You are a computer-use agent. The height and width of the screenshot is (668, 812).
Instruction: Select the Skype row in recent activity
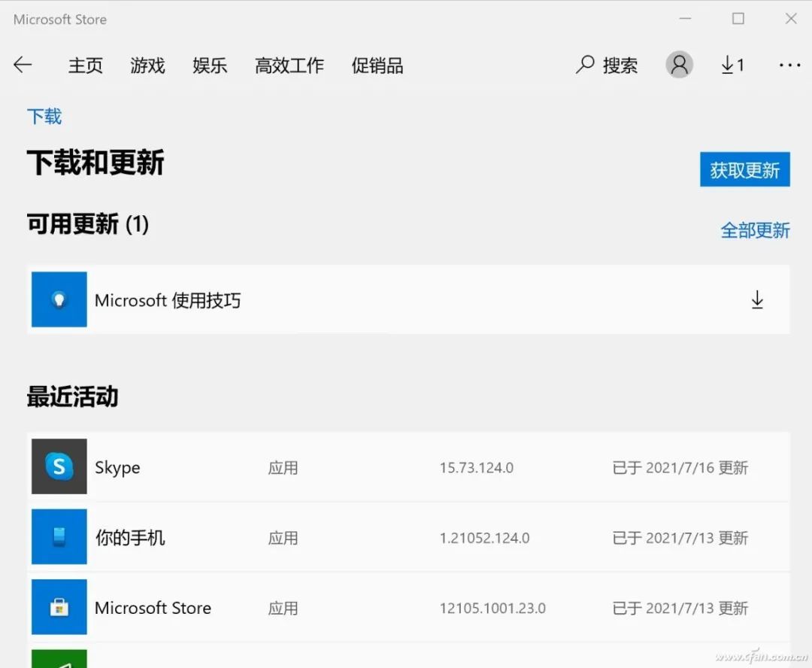point(406,467)
